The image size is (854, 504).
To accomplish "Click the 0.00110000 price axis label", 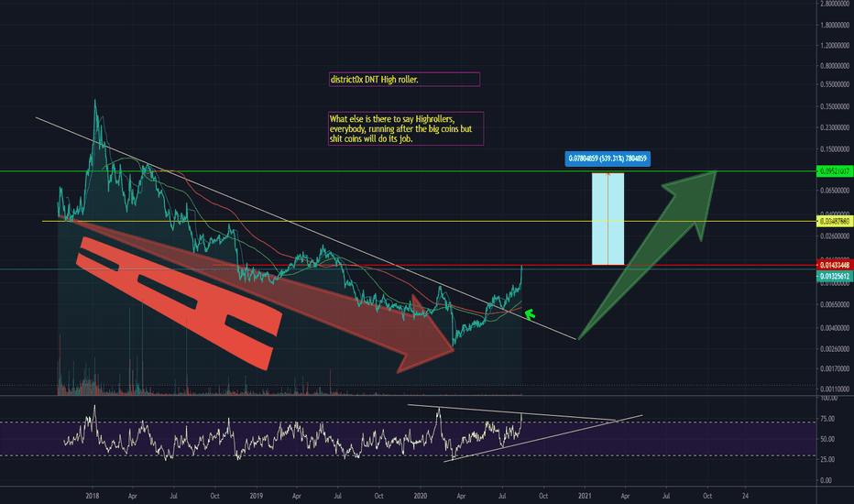I will pos(835,389).
